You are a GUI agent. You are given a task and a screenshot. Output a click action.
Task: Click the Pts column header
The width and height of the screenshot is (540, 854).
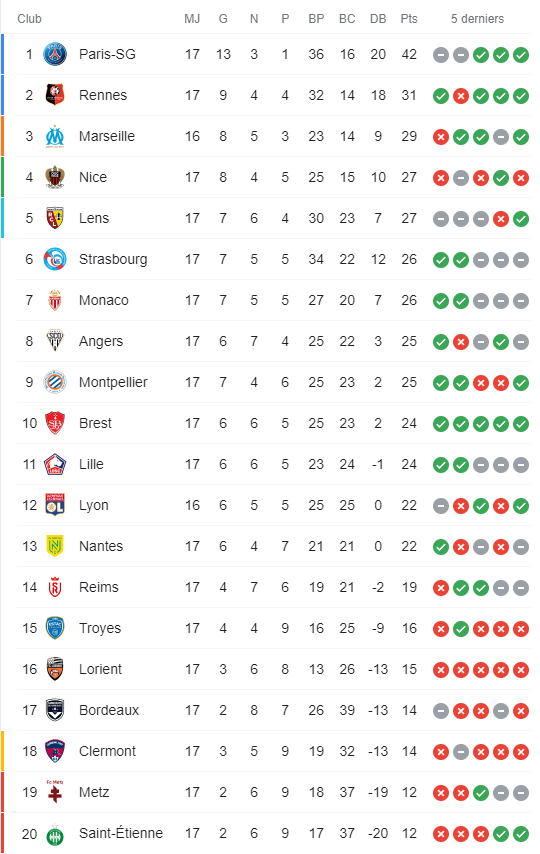point(409,19)
